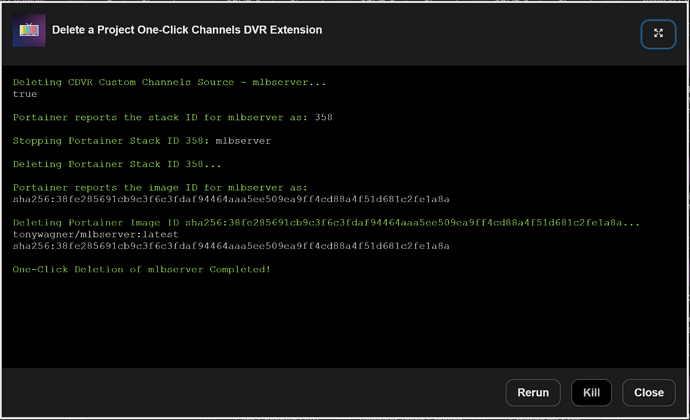Click line 'Deleting CDVR Custom Channels Source - mlbserver...'
Viewport: 690px width, 420px height.
pos(169,82)
